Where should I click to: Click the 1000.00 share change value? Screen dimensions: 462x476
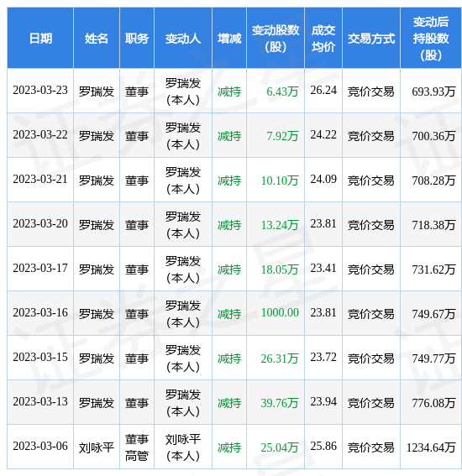click(x=280, y=312)
